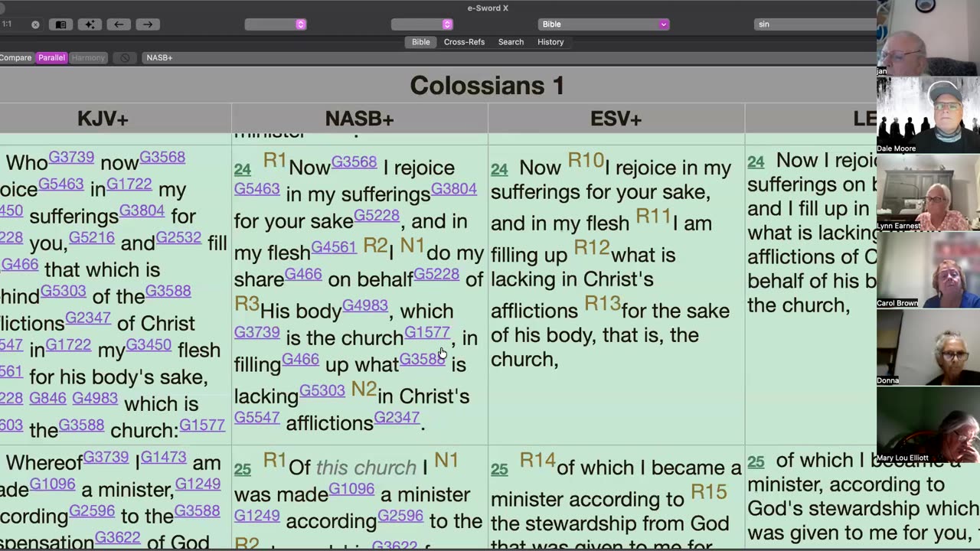The image size is (980, 551).
Task: Open verse 25 link in ESV+ column
Action: click(x=499, y=469)
